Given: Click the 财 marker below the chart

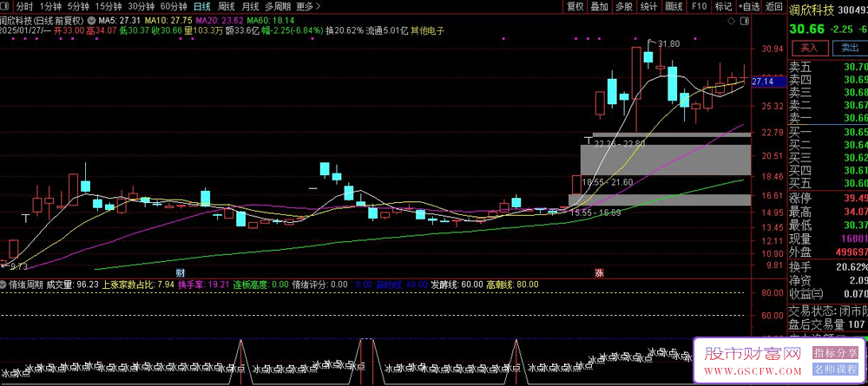Looking at the screenshot, I should [x=180, y=272].
